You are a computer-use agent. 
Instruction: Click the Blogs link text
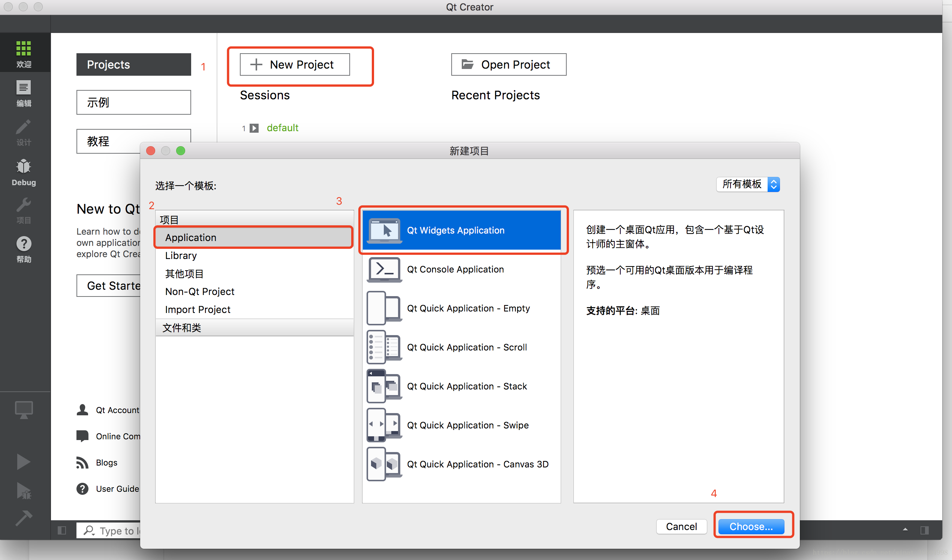[x=106, y=463]
